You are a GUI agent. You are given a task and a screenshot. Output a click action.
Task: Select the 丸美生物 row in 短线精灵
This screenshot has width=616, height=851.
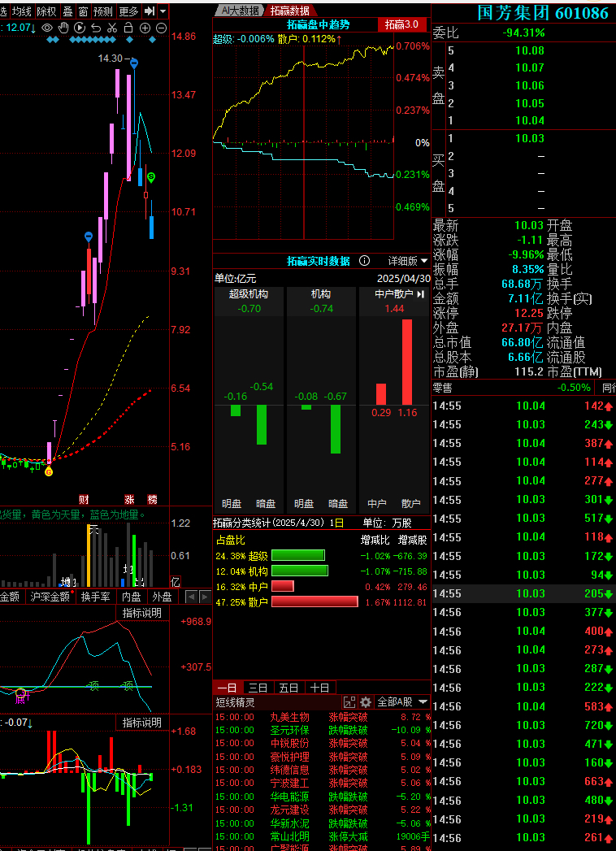pos(323,717)
